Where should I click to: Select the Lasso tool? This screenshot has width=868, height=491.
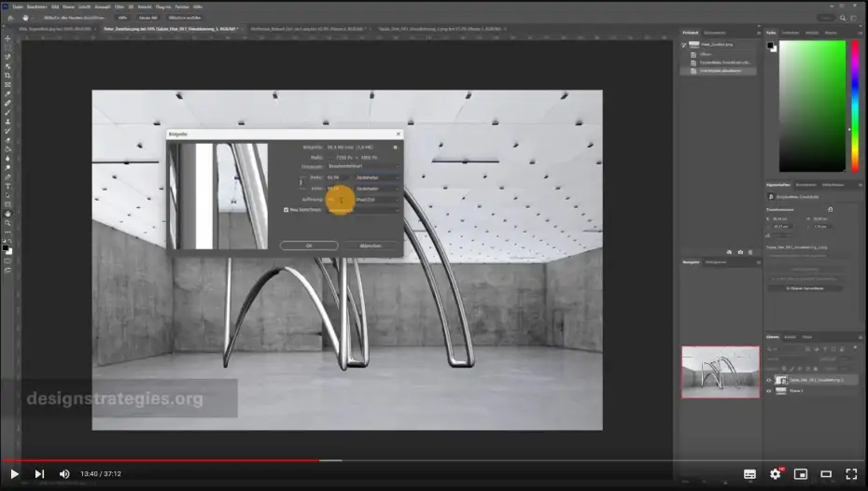point(7,56)
